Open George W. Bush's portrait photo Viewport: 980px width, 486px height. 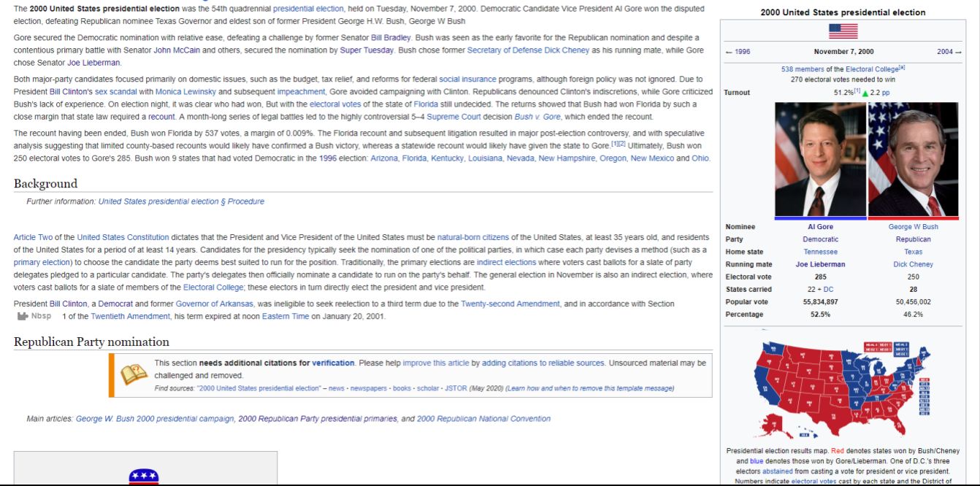[913, 159]
